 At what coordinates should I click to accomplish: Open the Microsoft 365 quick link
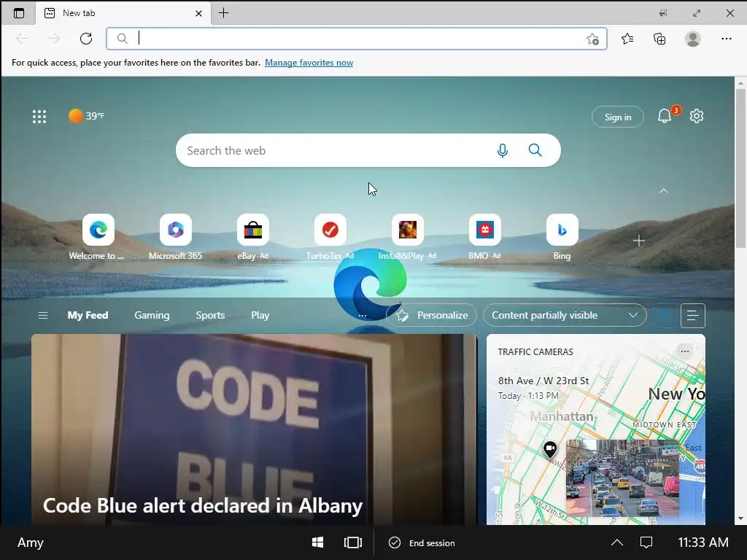point(175,237)
